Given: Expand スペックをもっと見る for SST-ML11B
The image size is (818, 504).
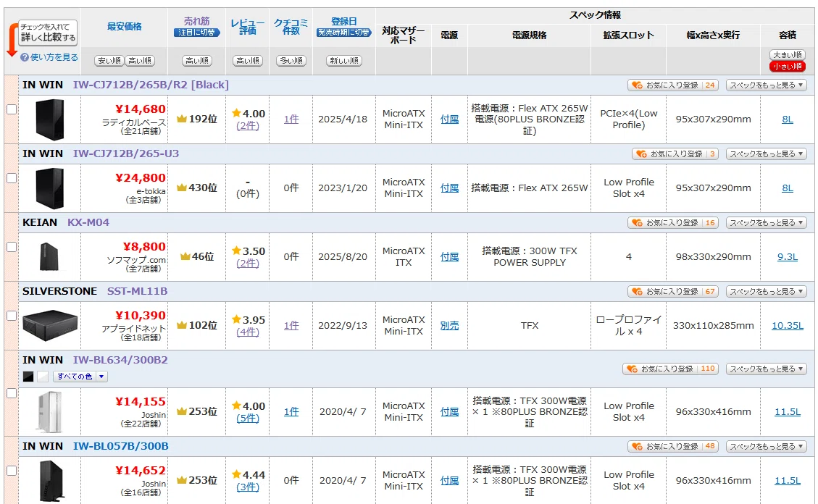Looking at the screenshot, I should (767, 291).
